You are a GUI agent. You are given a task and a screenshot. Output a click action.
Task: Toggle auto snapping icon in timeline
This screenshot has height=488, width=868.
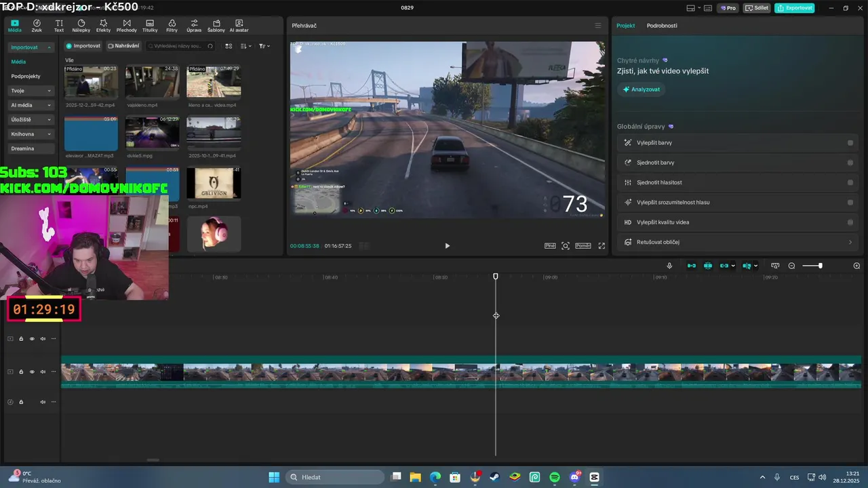708,266
